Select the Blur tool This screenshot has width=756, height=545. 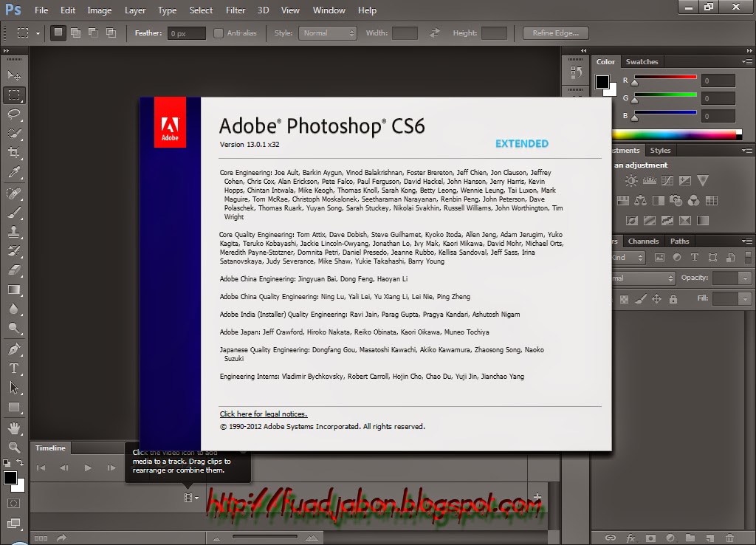point(14,309)
